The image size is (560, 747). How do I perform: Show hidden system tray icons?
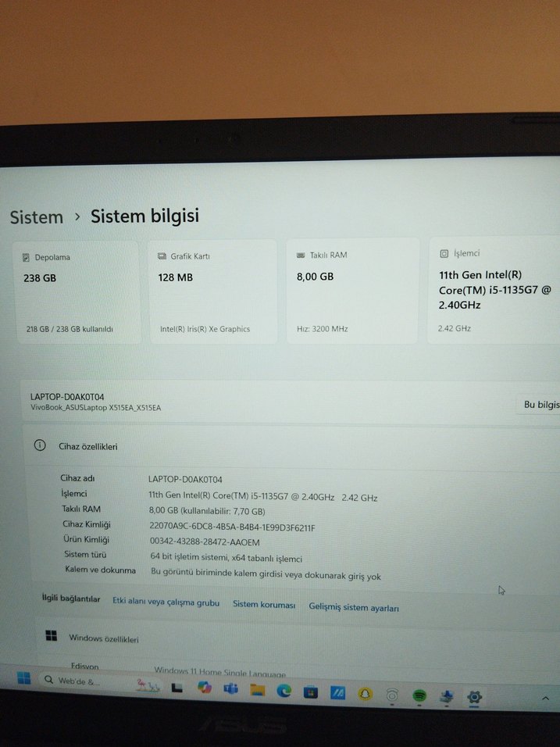point(545,699)
